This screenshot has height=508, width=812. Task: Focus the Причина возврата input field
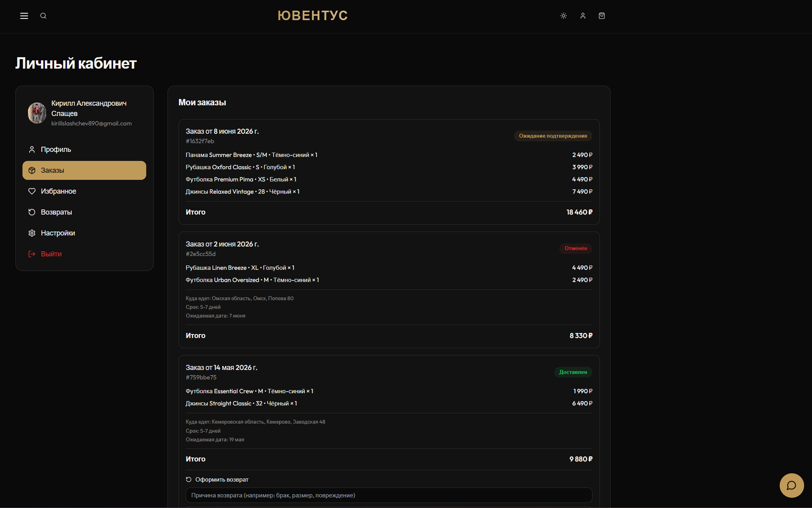pyautogui.click(x=389, y=495)
